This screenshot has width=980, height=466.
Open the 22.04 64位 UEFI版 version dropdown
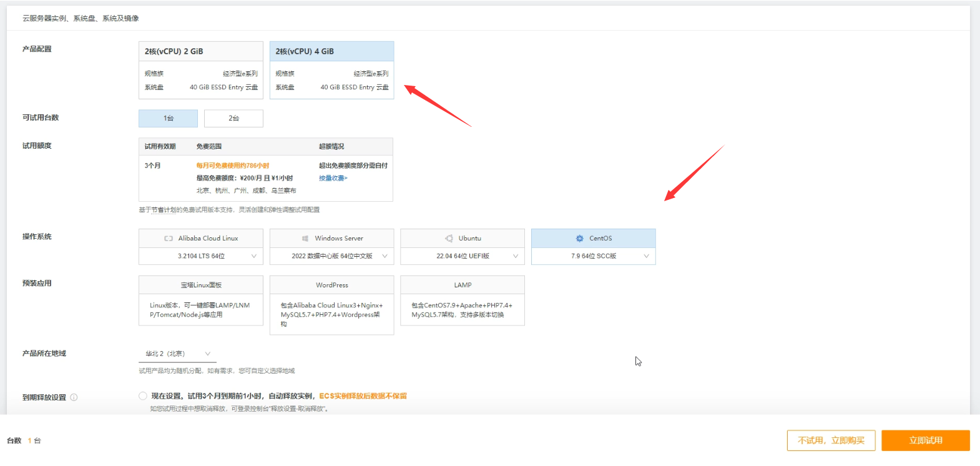pos(463,256)
